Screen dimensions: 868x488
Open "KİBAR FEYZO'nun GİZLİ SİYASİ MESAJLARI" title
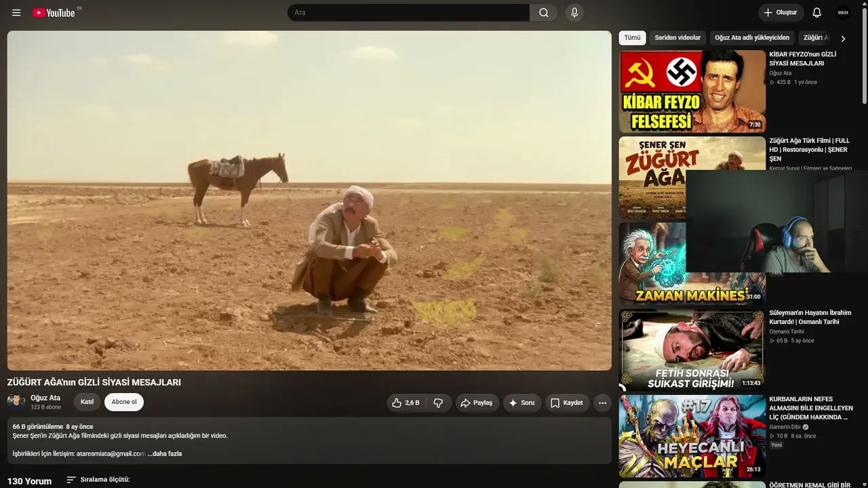(803, 59)
